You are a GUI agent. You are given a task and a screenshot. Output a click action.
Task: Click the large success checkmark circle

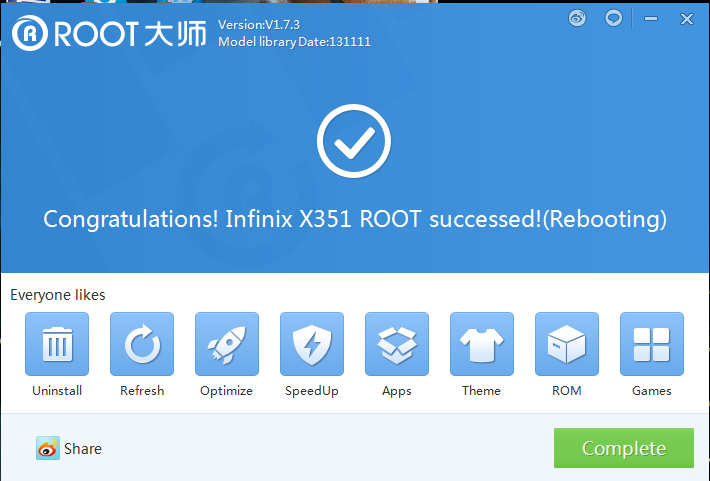coord(354,141)
